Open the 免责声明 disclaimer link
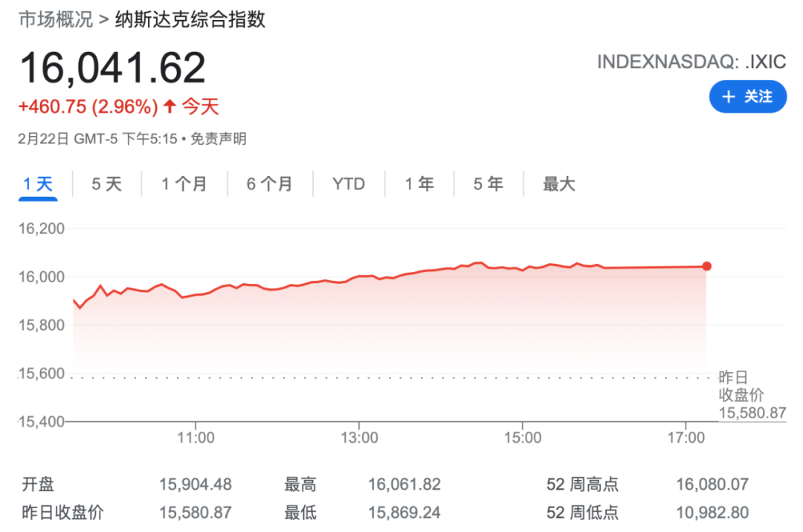The image size is (803, 532). click(219, 139)
